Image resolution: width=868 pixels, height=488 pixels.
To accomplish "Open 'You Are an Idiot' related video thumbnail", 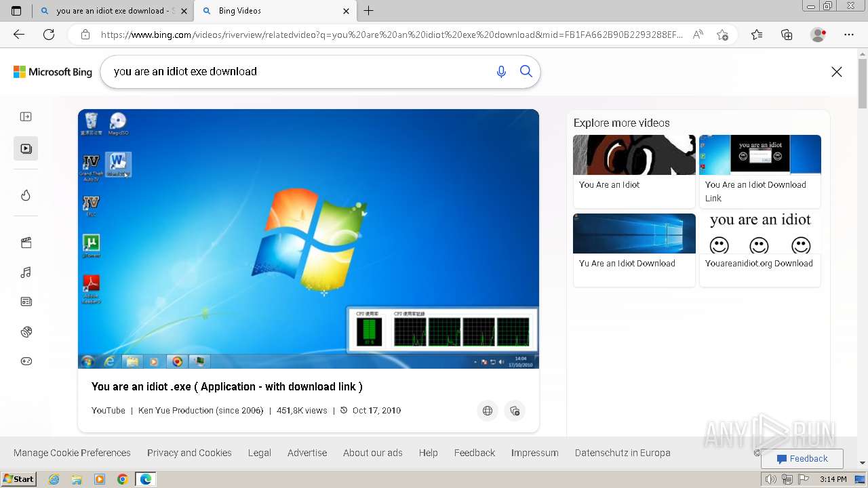I will click(x=634, y=155).
